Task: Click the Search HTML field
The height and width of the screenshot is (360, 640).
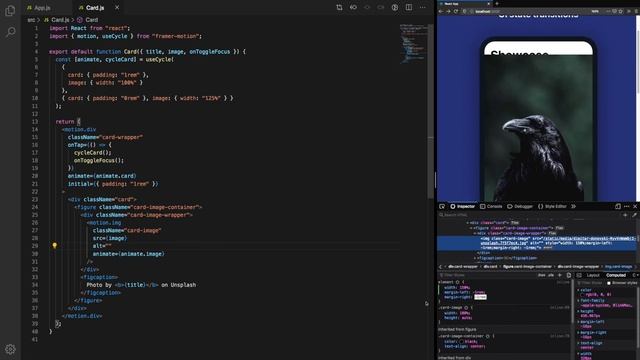Action: (x=529, y=215)
